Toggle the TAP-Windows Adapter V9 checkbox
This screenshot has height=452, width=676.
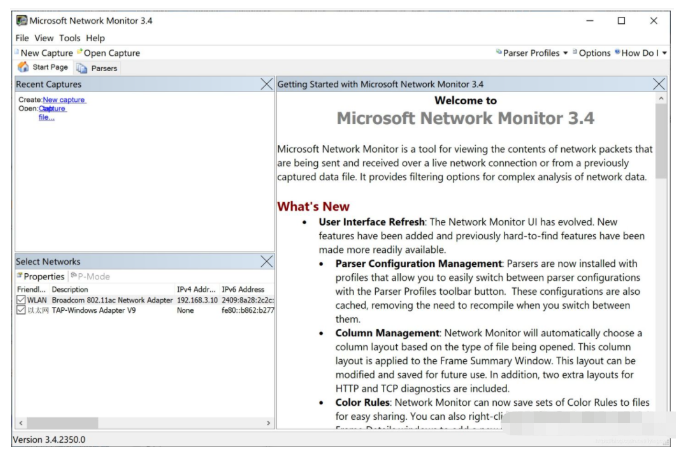pos(21,310)
